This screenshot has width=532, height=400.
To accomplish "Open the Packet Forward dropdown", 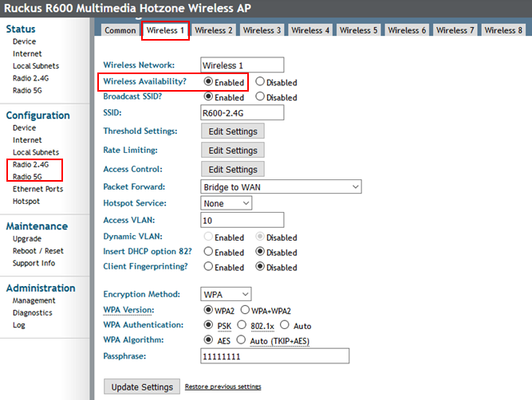I will tap(281, 186).
